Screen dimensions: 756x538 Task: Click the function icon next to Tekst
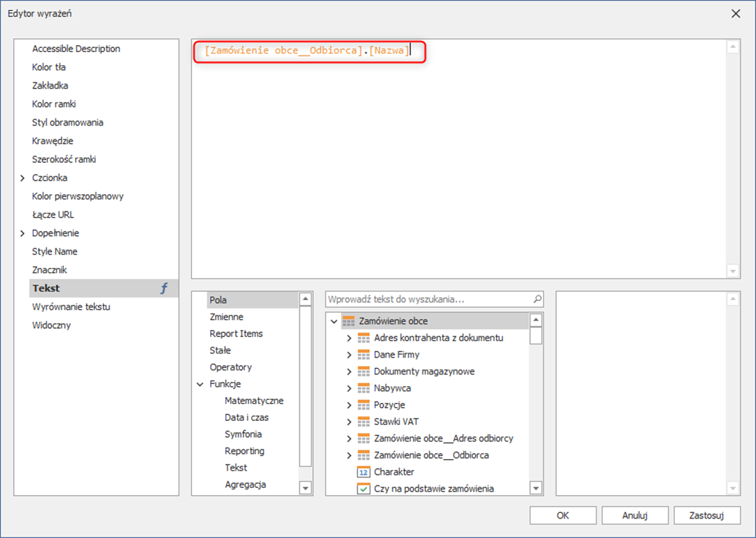click(164, 288)
